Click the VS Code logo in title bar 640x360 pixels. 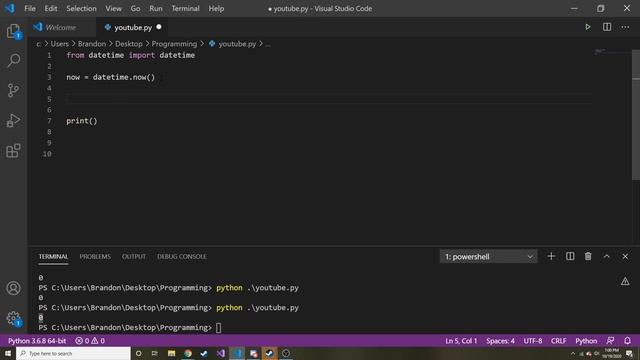[x=10, y=8]
